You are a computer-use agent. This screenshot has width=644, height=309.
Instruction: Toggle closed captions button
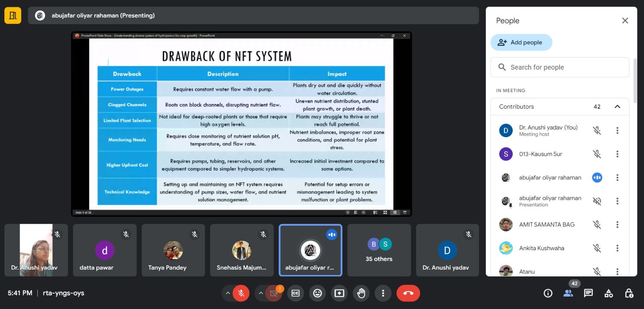click(295, 293)
